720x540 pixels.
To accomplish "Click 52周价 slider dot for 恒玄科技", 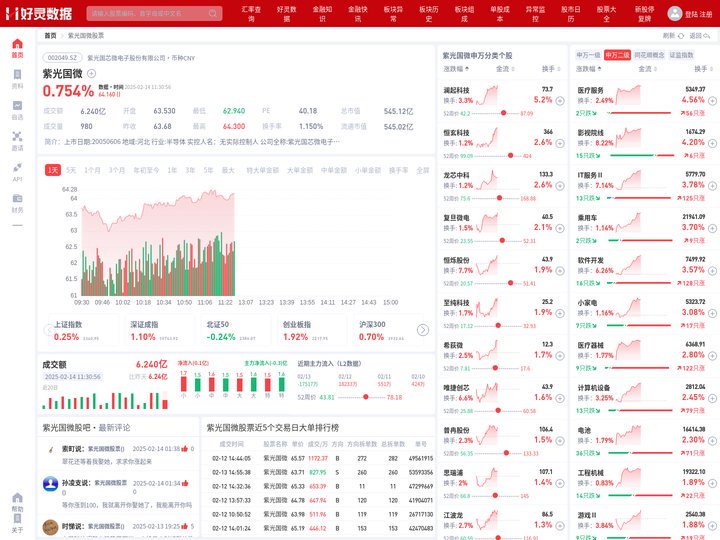I will pyautogui.click(x=511, y=156).
